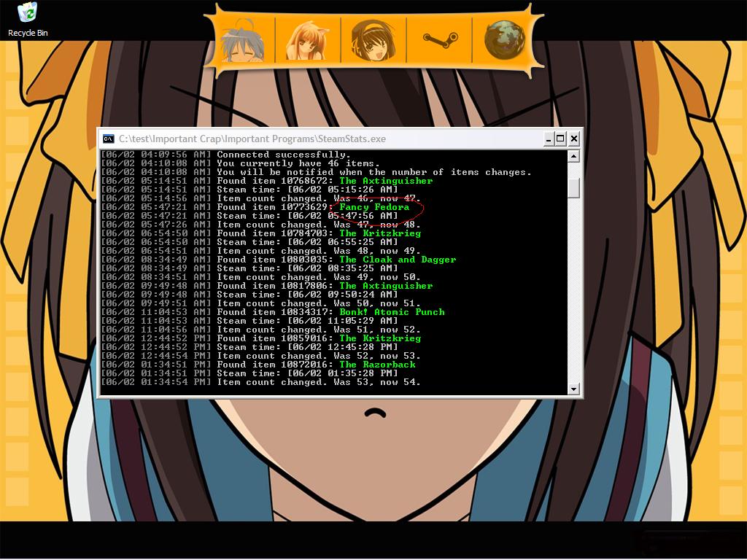Open the Recycle Bin desktop icon
Viewport: 747px width, 560px height.
(x=28, y=20)
